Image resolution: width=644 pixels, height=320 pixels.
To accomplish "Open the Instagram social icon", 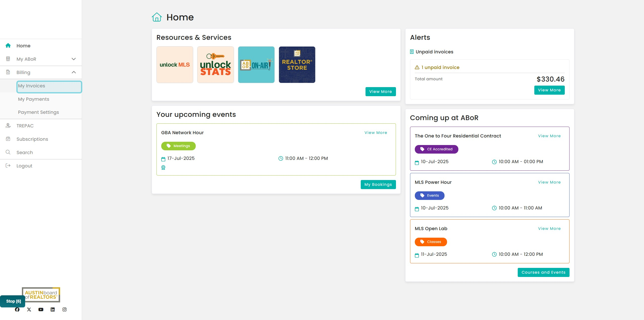I will coord(64,309).
